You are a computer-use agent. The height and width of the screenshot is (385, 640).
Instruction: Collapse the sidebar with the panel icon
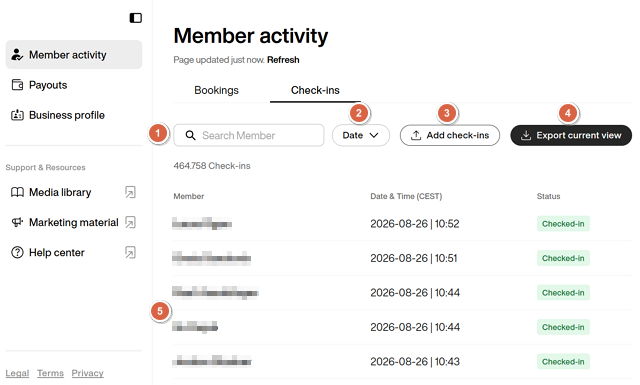136,18
